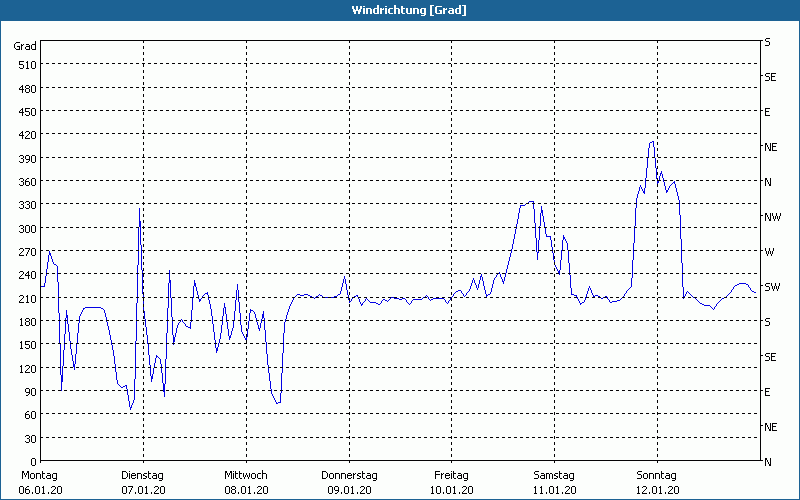
Task: Select the 360 value on the left axis
Action: pos(25,182)
